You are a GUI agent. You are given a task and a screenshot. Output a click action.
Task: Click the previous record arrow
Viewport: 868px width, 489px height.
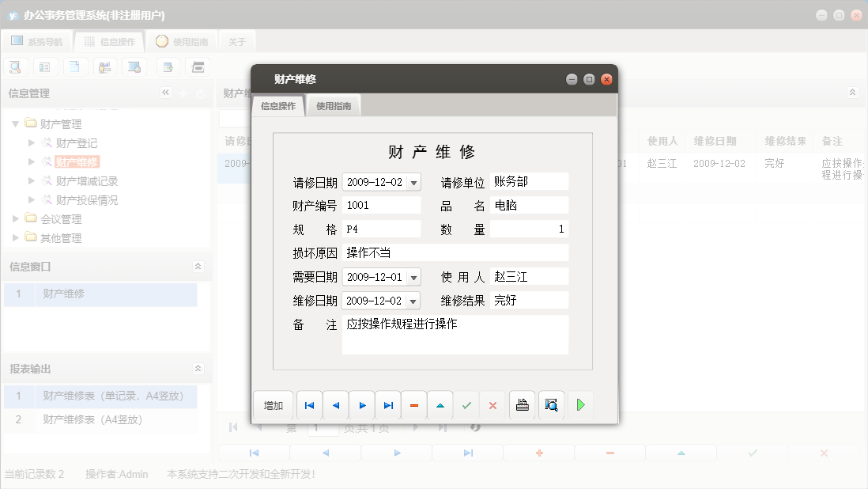[335, 404]
